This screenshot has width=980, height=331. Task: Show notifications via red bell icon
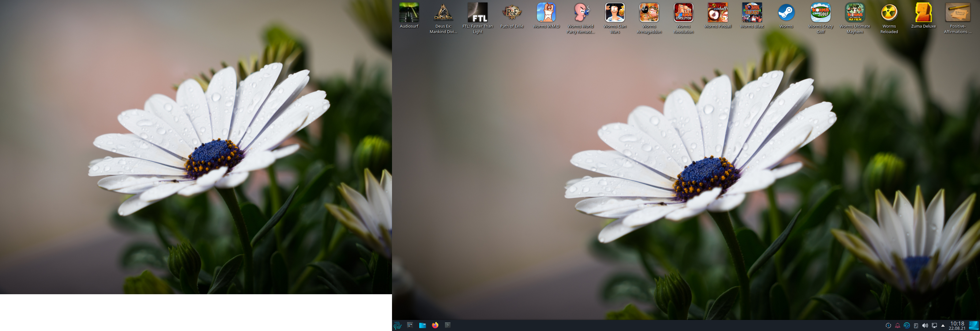tap(897, 326)
